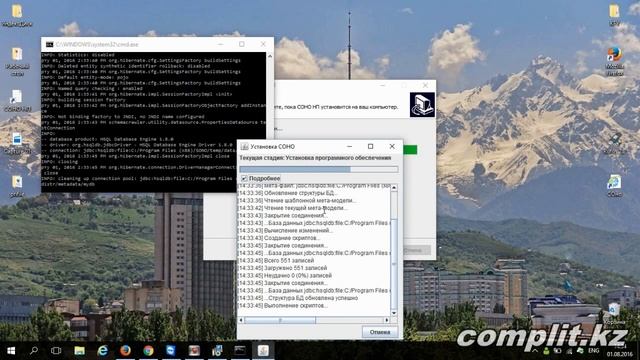
Task: Click Установка СОНО window title icon
Action: tap(244, 147)
